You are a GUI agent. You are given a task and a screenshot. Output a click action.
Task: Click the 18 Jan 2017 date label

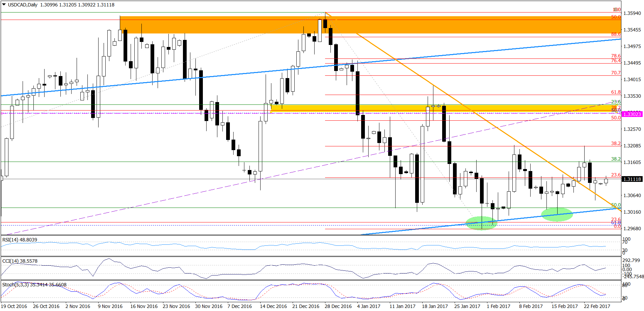(435, 306)
